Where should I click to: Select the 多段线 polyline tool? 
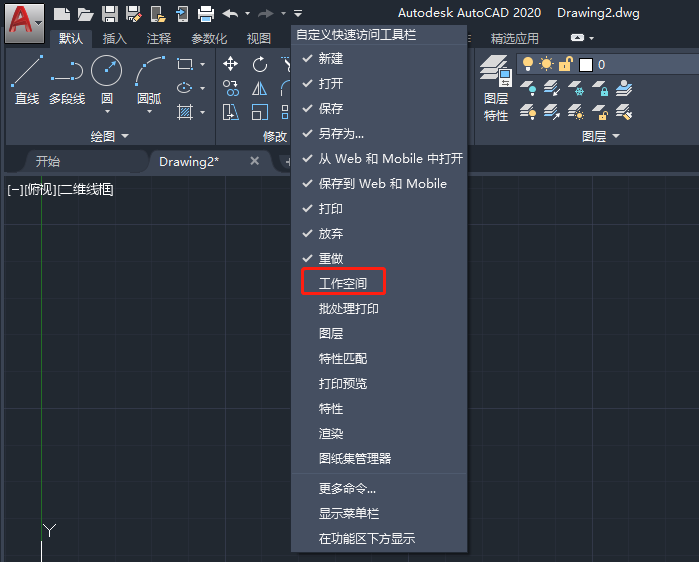(67, 80)
